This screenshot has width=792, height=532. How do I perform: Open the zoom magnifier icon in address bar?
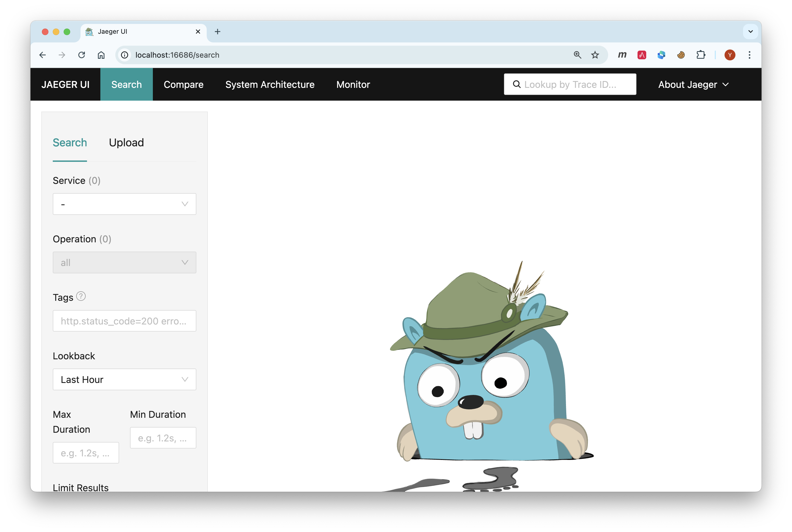coord(577,55)
